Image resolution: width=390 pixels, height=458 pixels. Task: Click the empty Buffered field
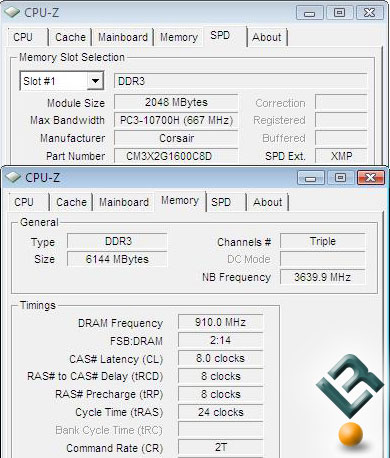(x=341, y=138)
